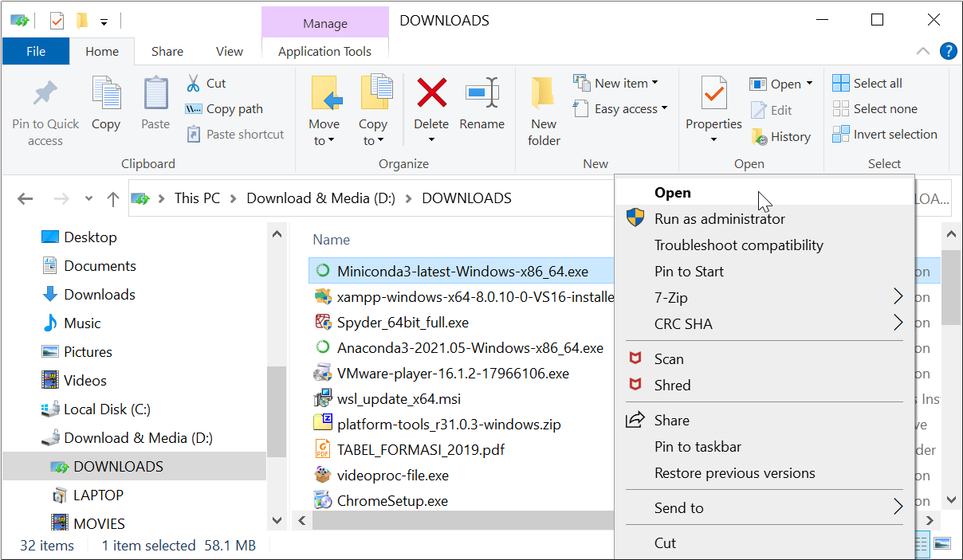Open the File tab
The width and height of the screenshot is (963, 560).
point(36,51)
